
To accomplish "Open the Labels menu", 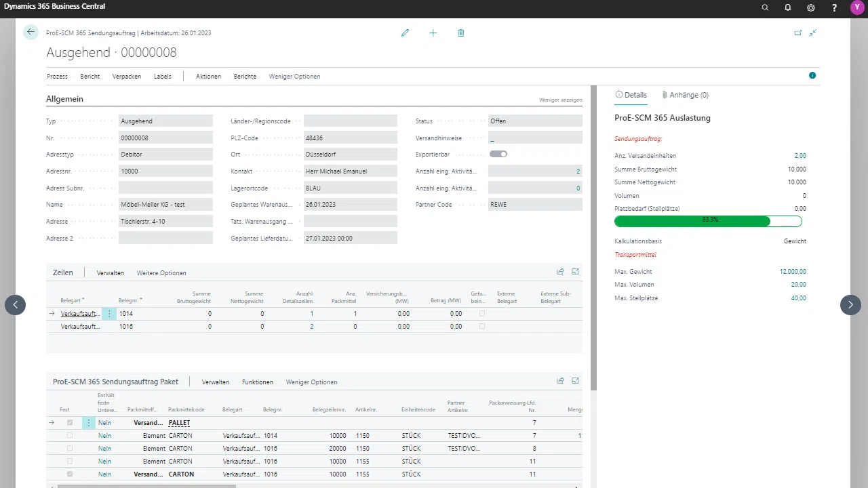I will (163, 77).
